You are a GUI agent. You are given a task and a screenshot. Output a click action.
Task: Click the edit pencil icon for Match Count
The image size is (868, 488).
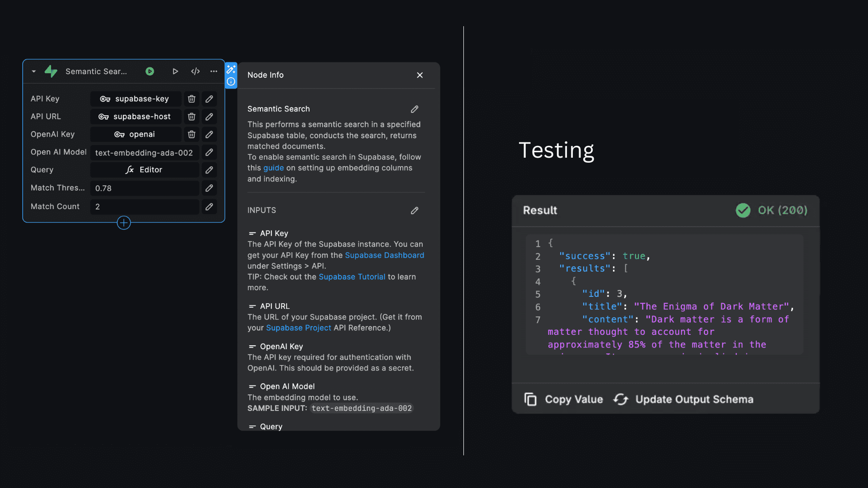tap(209, 207)
